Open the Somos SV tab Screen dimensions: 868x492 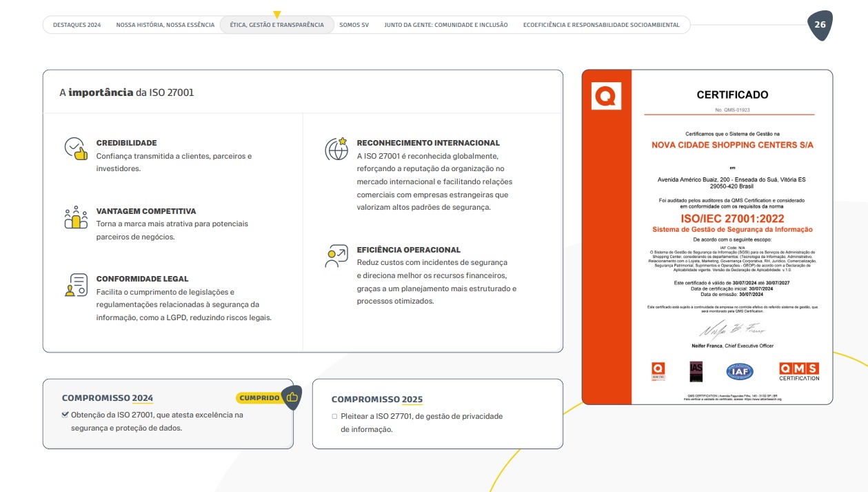[x=354, y=25]
